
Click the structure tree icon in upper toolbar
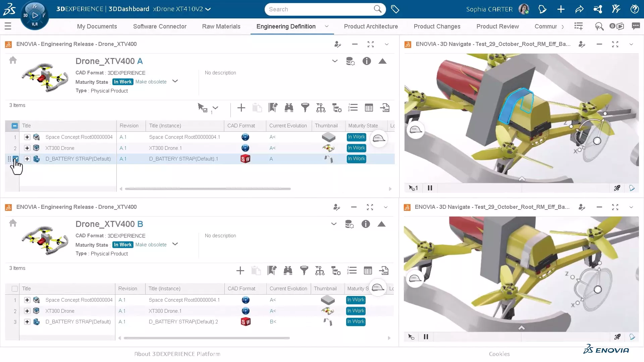coord(321,108)
